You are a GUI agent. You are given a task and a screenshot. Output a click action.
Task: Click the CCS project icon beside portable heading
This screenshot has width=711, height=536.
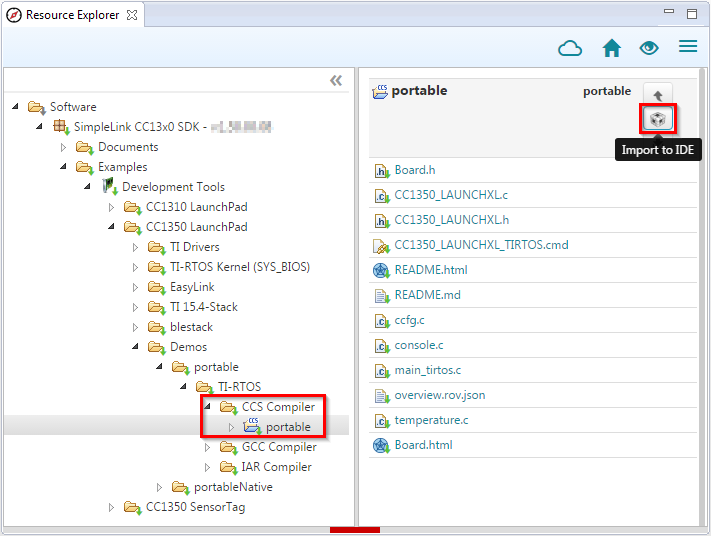click(x=380, y=91)
